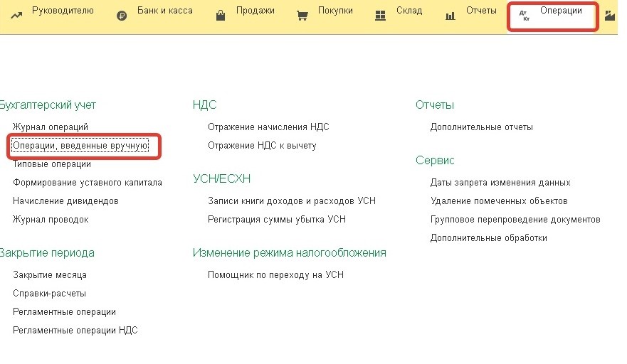Open Дополнительные обработки
The height and width of the screenshot is (364, 627).
pyautogui.click(x=489, y=238)
